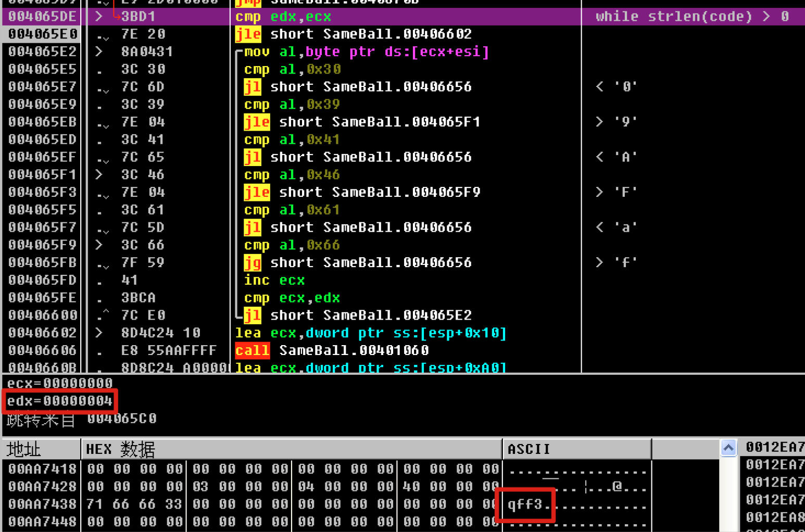
Task: Click the HEX 数据 column header
Action: [x=121, y=449]
